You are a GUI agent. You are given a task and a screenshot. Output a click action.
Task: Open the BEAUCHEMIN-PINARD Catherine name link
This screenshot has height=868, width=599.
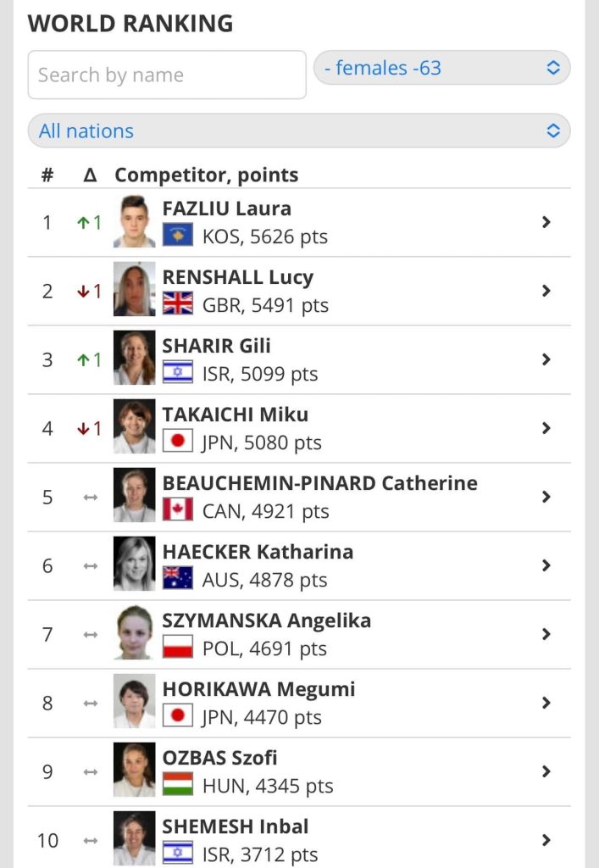pos(319,482)
